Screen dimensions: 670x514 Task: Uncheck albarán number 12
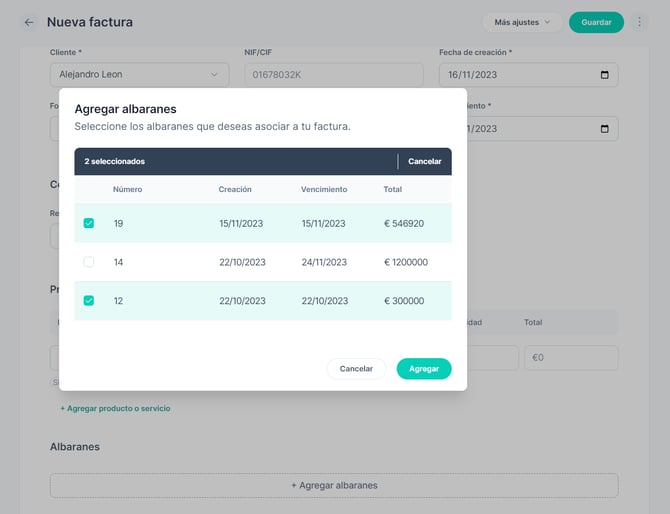(x=89, y=301)
